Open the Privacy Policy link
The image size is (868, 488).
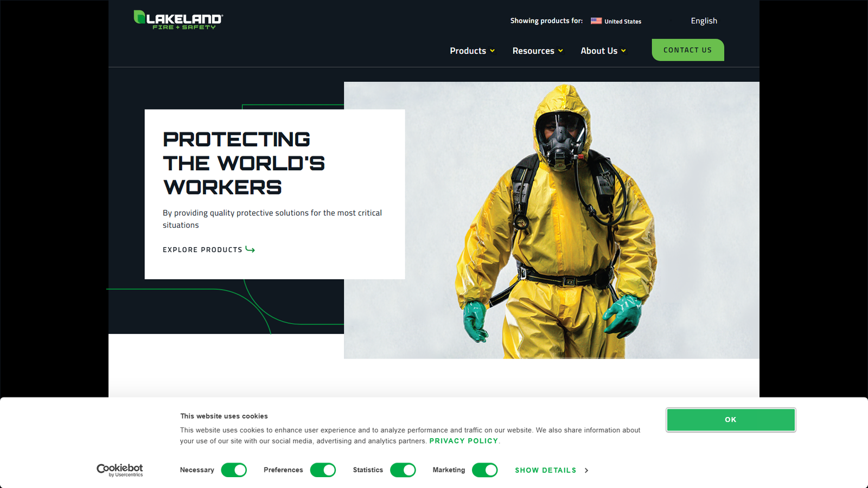(x=463, y=441)
